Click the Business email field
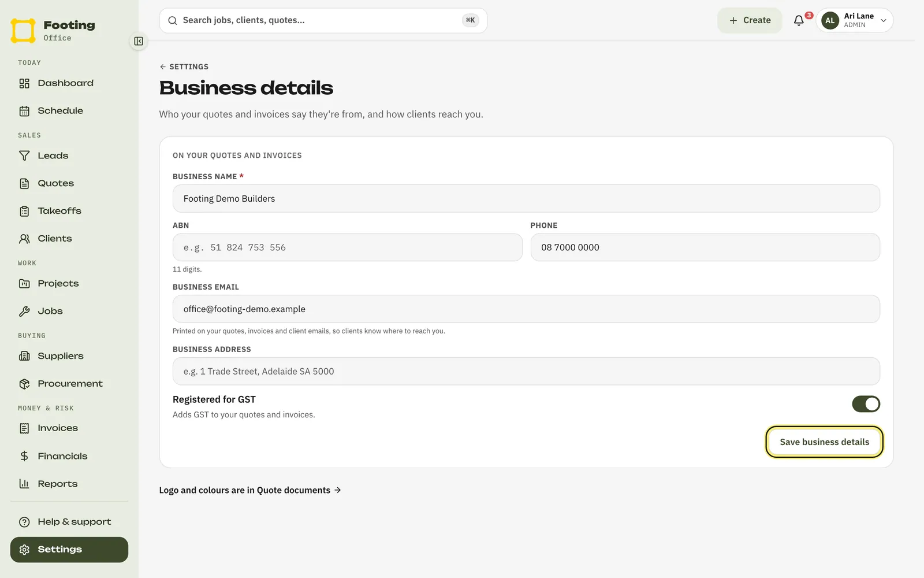Image resolution: width=924 pixels, height=578 pixels. tap(526, 309)
